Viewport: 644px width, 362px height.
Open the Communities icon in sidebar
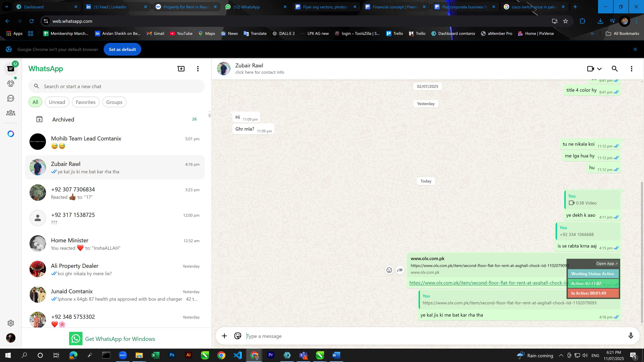[x=11, y=113]
